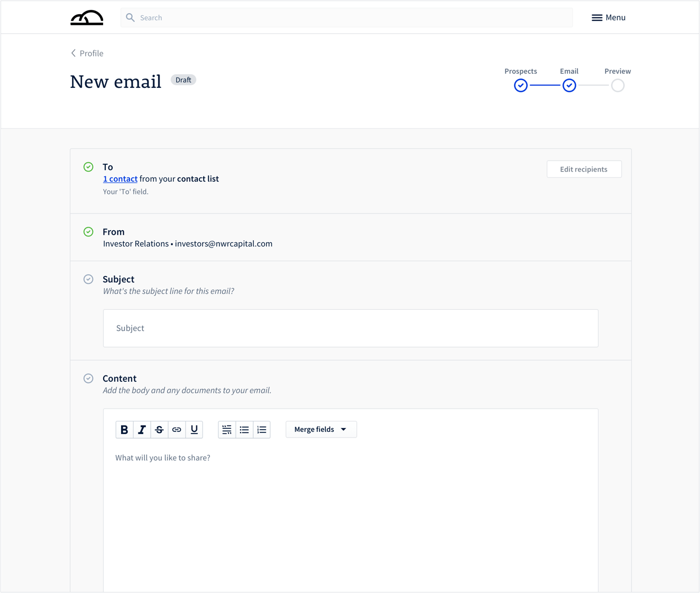Go back to Profile
This screenshot has height=593, width=700.
(87, 53)
